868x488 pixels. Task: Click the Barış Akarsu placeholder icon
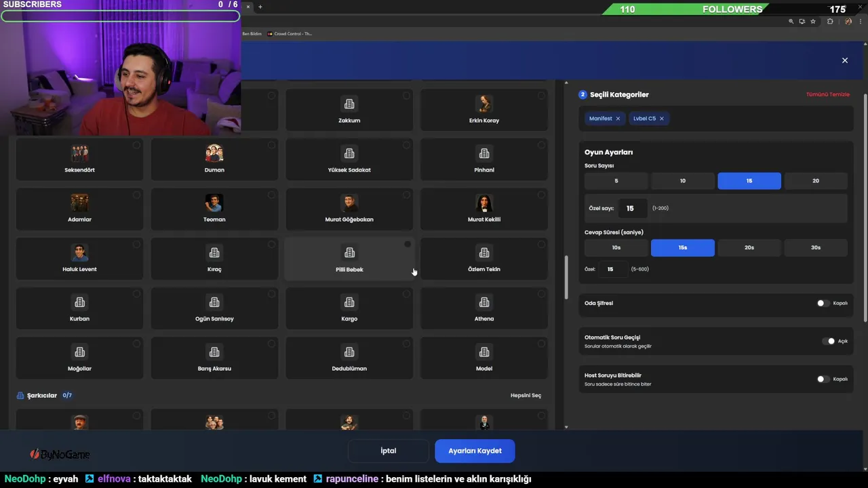click(x=214, y=352)
